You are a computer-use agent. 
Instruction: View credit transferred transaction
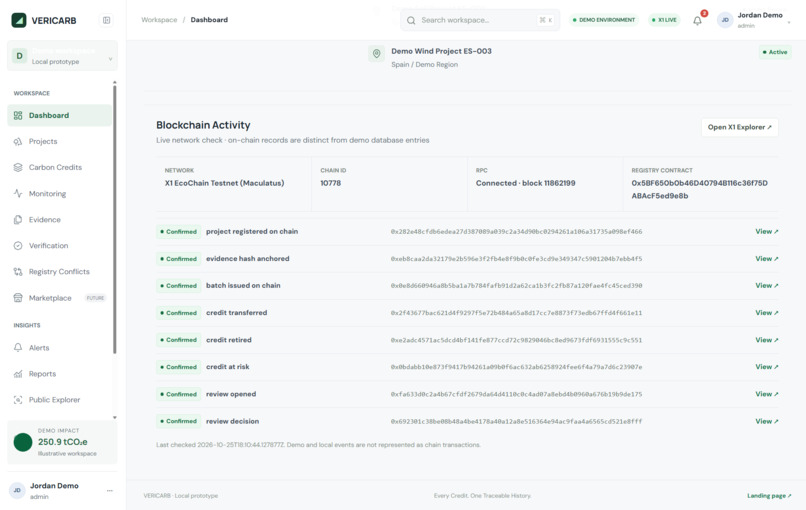pyautogui.click(x=766, y=313)
